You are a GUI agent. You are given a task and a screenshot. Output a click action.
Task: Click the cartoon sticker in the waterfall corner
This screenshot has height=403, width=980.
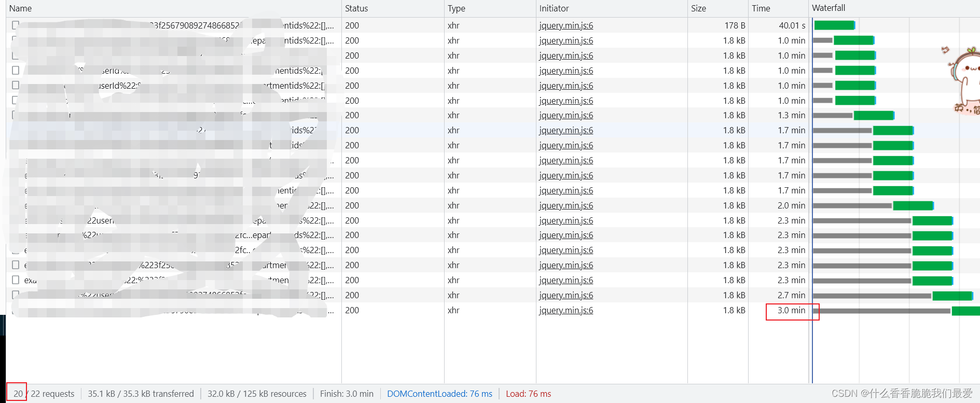tap(964, 80)
